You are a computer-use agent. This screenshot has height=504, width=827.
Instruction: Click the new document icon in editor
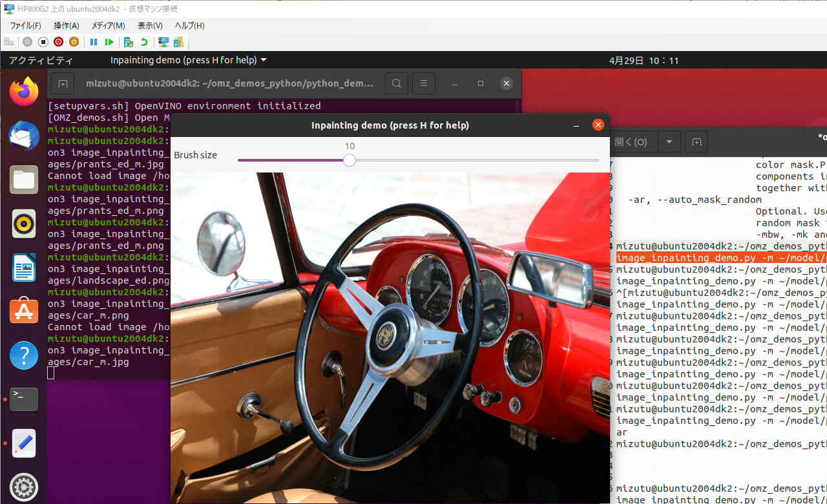pyautogui.click(x=696, y=142)
